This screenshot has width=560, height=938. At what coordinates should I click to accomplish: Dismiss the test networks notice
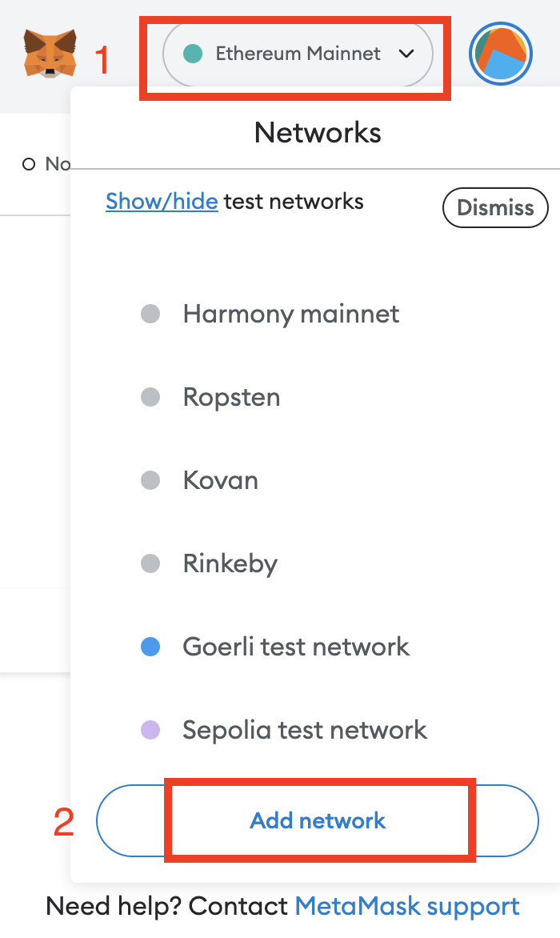(495, 207)
